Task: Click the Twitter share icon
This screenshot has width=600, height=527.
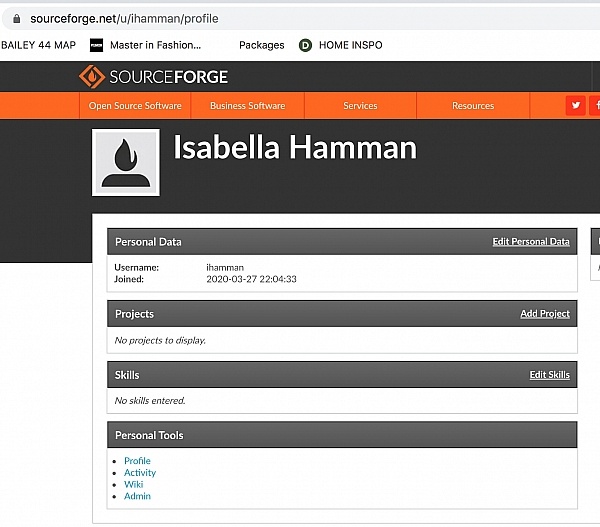Action: pyautogui.click(x=575, y=106)
